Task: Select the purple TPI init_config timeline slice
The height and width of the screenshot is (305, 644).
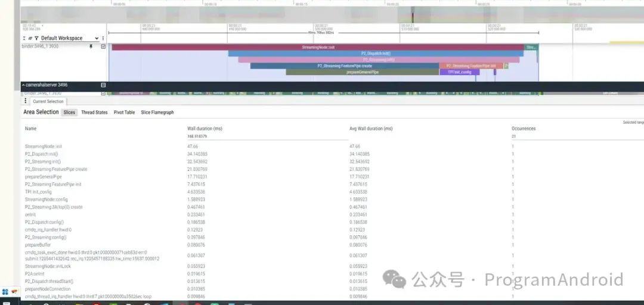Action: [459, 72]
